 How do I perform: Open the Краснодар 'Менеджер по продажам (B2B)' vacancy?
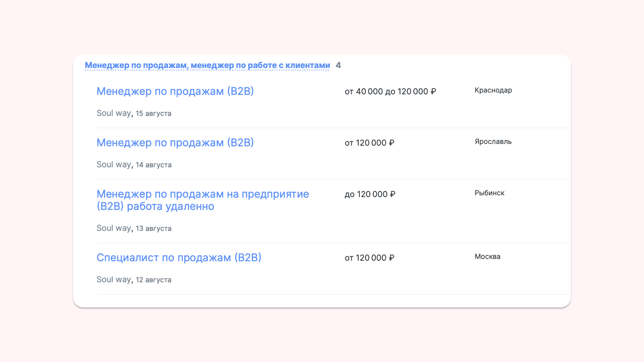175,91
